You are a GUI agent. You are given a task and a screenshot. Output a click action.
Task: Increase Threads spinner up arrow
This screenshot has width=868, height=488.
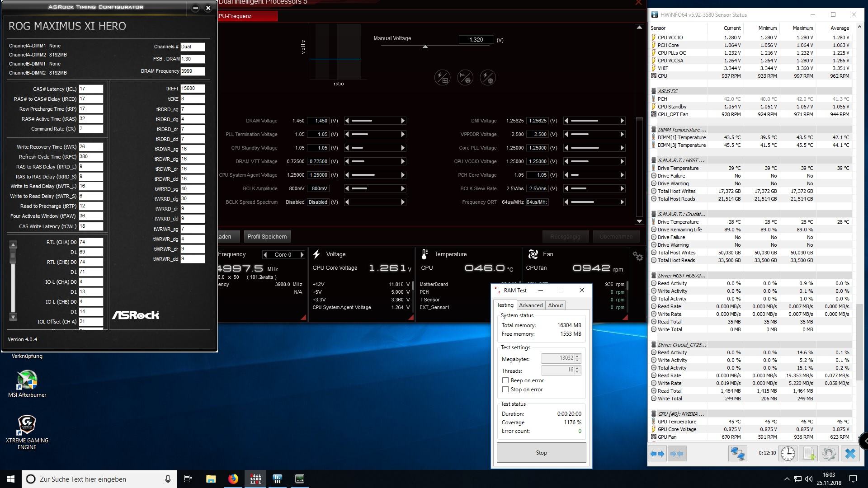pyautogui.click(x=577, y=368)
